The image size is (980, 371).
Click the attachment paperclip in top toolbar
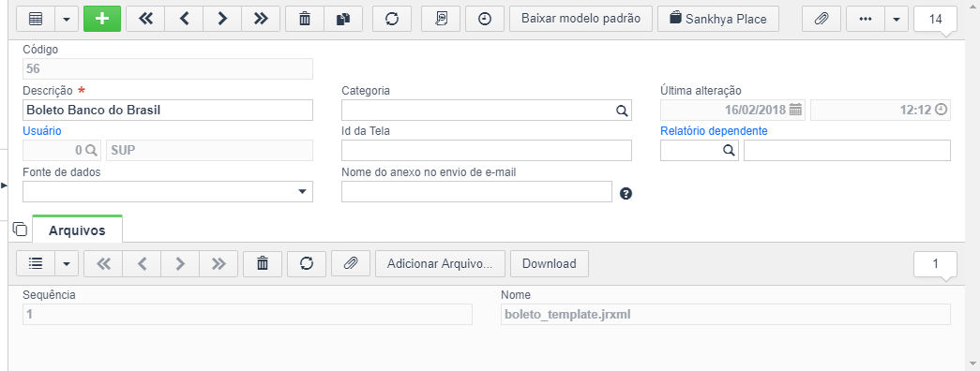pos(822,19)
